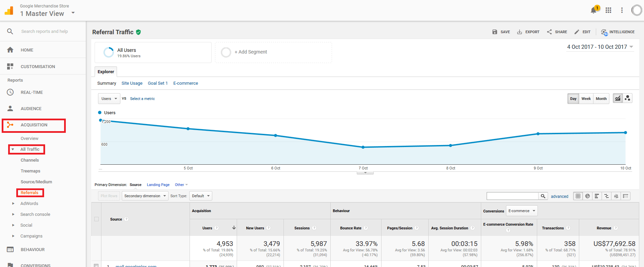The width and height of the screenshot is (644, 267).
Task: Click 7 Oct data point on graph
Action: click(363, 147)
